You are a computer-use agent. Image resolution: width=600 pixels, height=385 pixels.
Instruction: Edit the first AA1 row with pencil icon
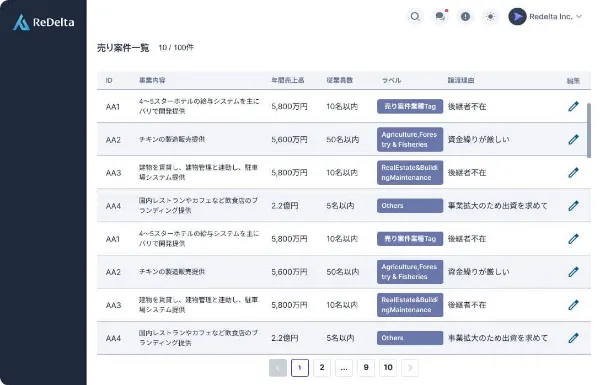tap(573, 106)
